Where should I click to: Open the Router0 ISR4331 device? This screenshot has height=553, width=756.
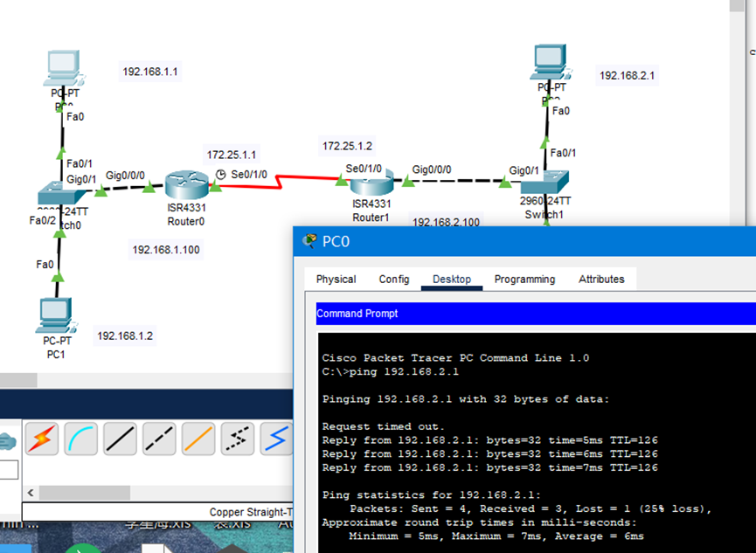pyautogui.click(x=186, y=184)
